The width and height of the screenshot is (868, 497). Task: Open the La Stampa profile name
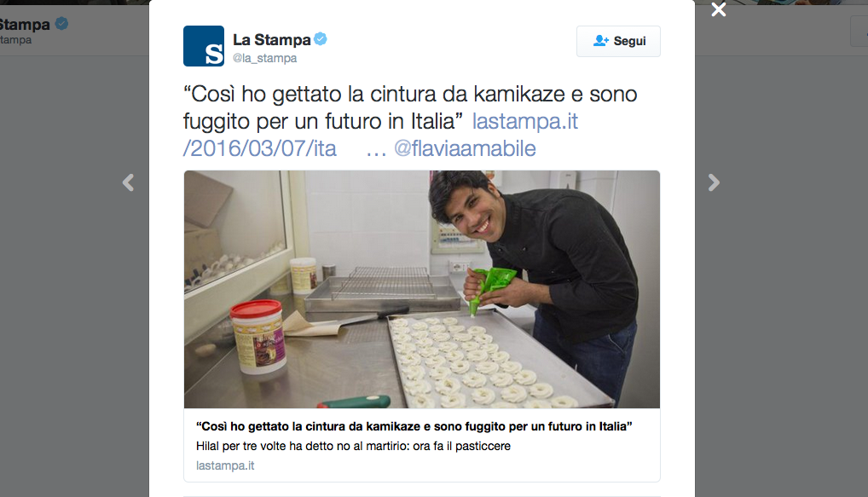pos(271,40)
